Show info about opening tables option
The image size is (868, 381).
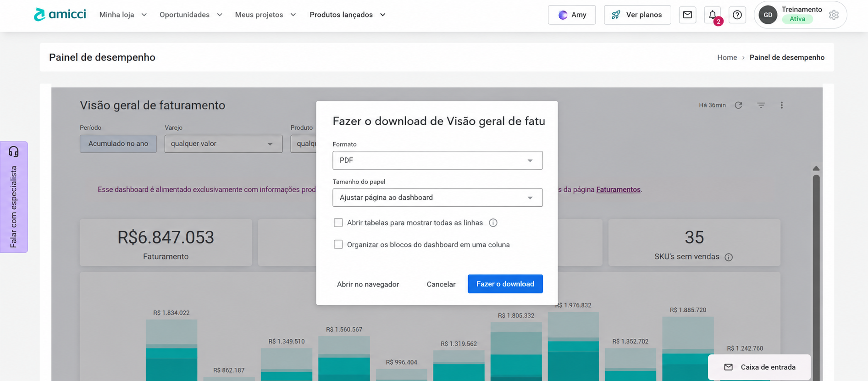(x=493, y=223)
